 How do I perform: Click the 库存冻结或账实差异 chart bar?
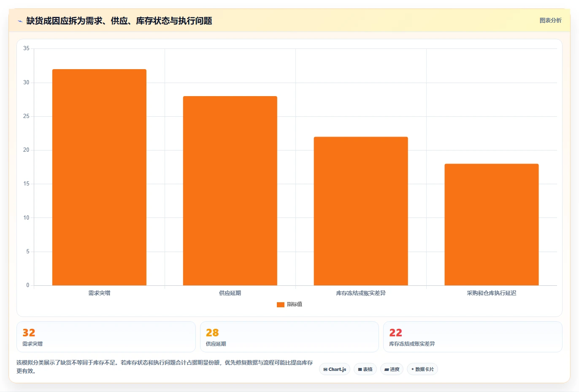(361, 211)
